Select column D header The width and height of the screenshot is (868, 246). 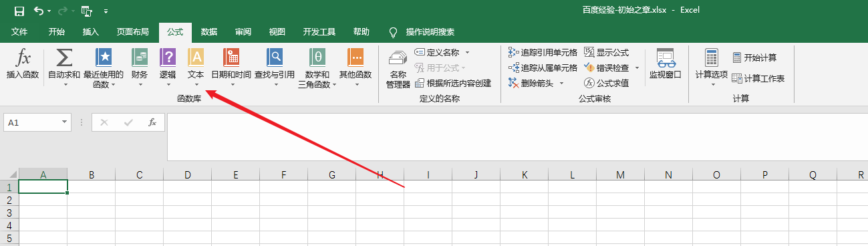187,174
